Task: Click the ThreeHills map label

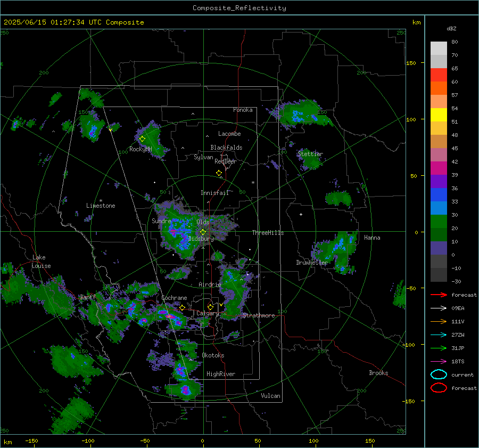Action: click(268, 233)
